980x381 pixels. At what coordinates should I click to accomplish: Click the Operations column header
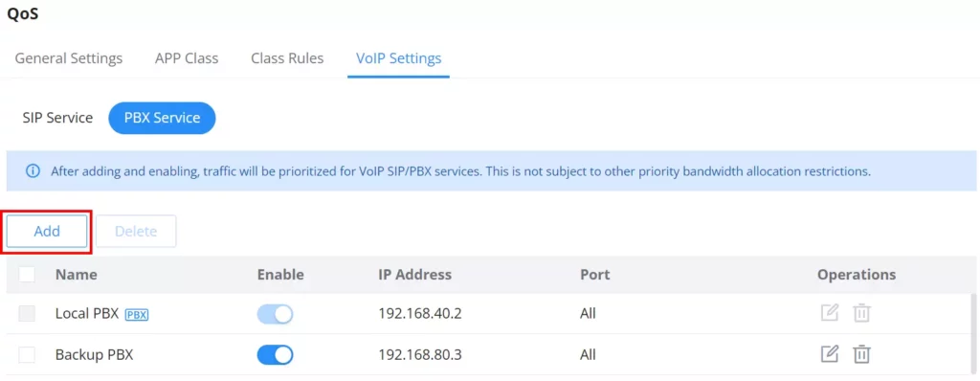click(857, 275)
